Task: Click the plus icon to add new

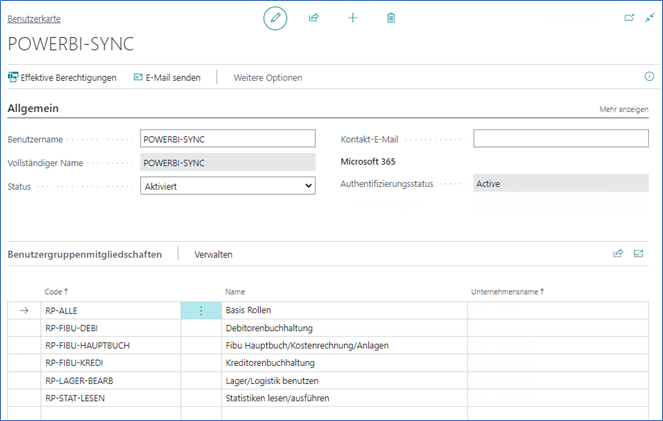Action: click(352, 18)
